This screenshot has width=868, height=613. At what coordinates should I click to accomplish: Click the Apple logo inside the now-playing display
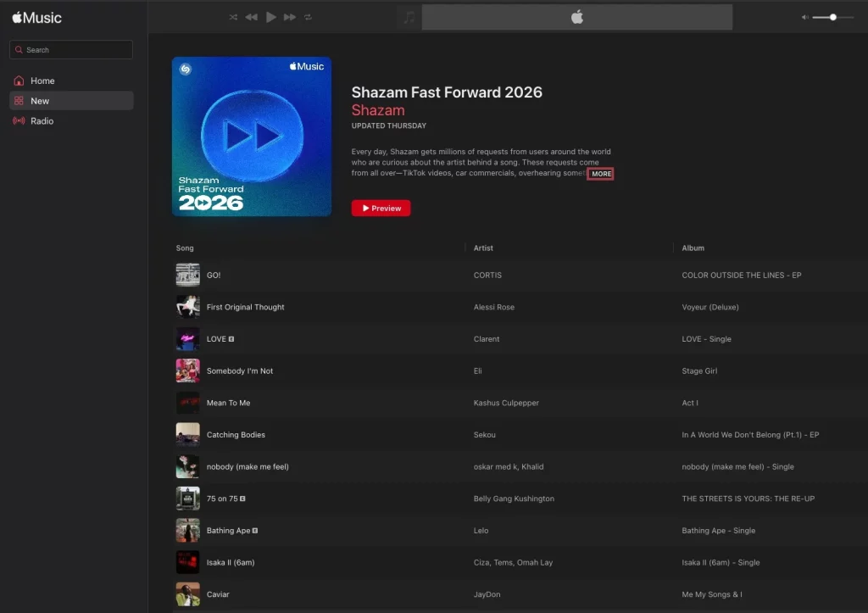576,16
